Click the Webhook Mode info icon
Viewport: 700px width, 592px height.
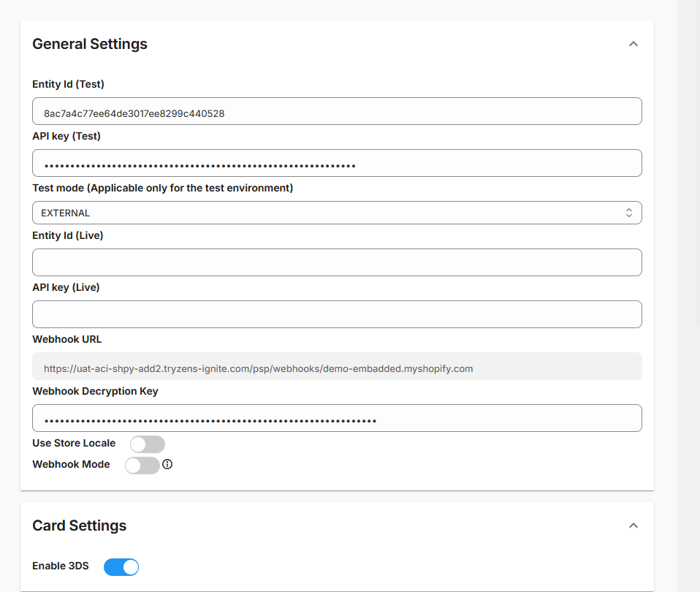[x=167, y=464]
